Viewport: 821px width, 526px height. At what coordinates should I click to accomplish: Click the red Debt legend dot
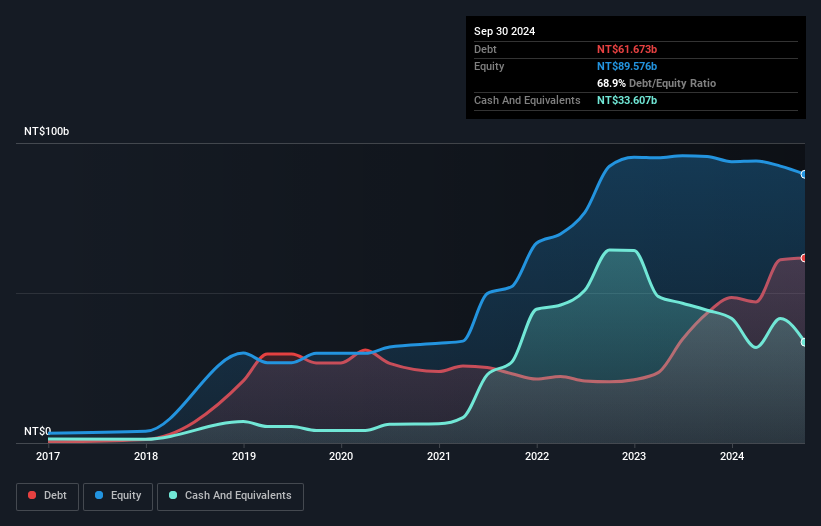(x=32, y=495)
